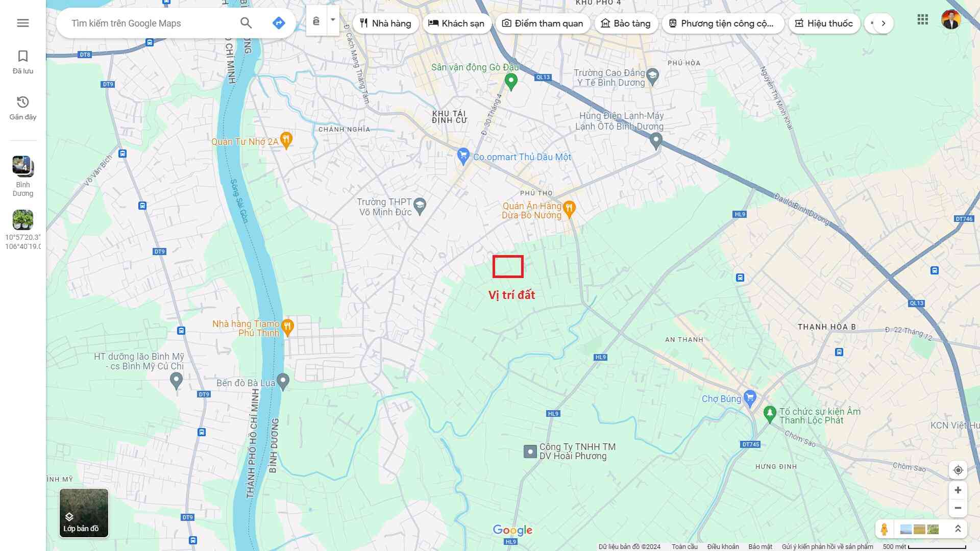Screen dimensions: 980x551
Task: Click the search magnifier icon
Action: coord(246,23)
